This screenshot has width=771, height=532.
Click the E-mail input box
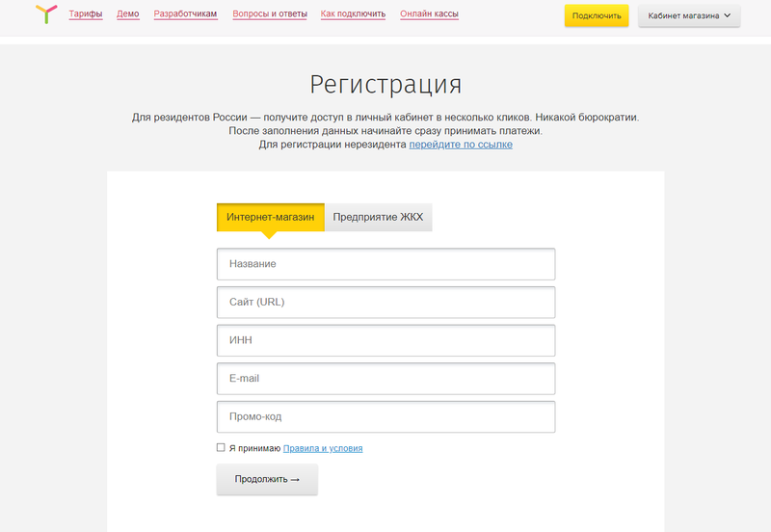click(385, 379)
